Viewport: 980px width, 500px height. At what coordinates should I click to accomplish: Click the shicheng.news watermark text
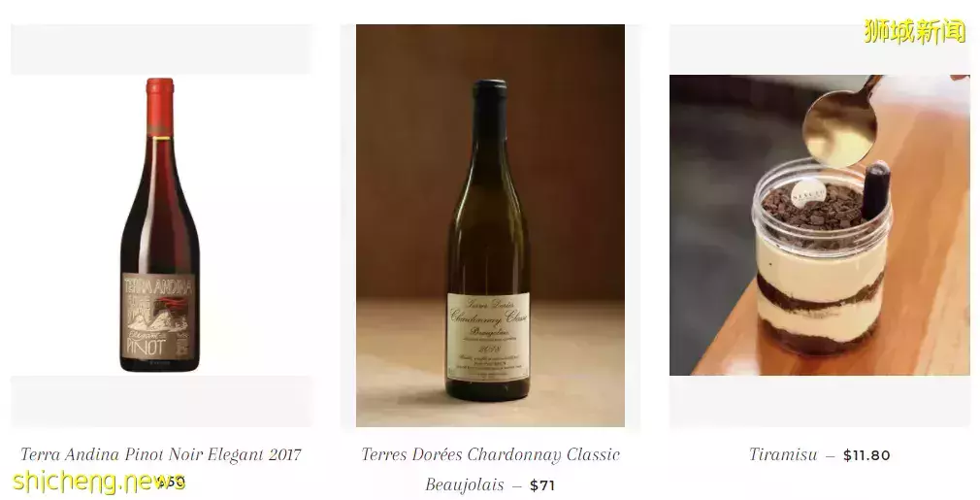coord(99,482)
